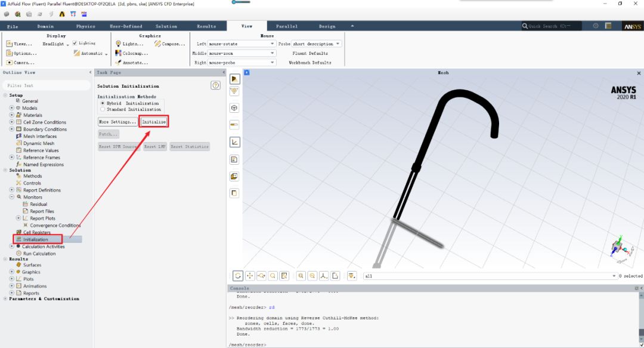Switch to the User-Defined ribbon tab

pyautogui.click(x=126, y=26)
